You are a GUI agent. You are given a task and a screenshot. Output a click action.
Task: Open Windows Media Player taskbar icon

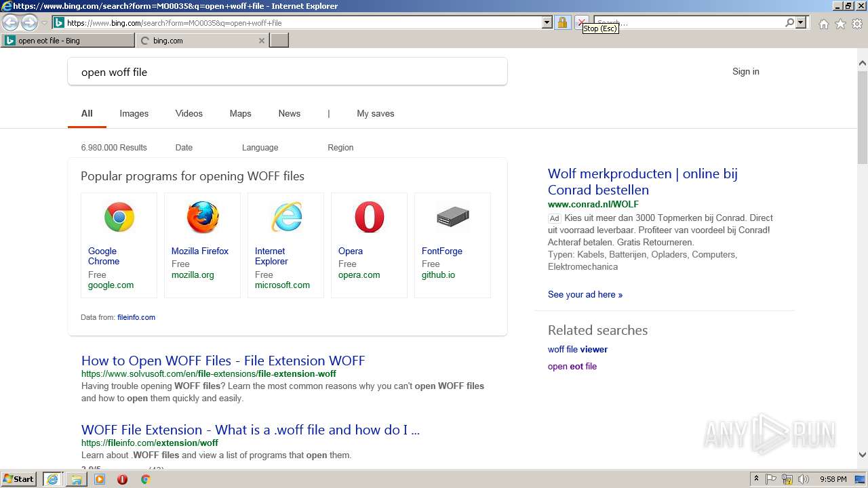coord(100,479)
